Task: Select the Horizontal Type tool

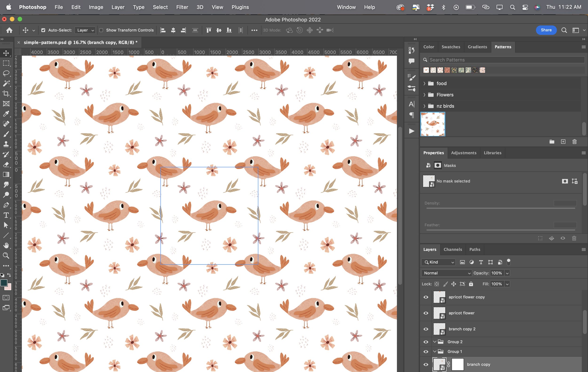Action: [6, 215]
